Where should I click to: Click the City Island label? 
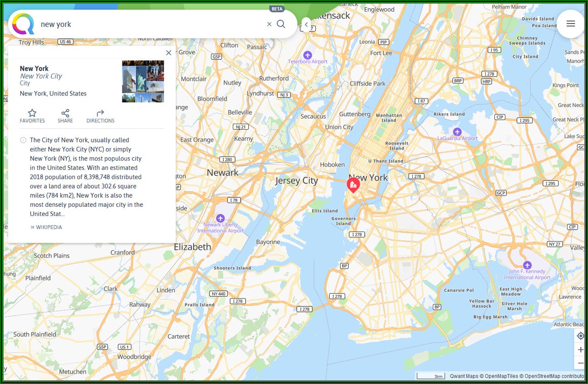pyautogui.click(x=525, y=57)
